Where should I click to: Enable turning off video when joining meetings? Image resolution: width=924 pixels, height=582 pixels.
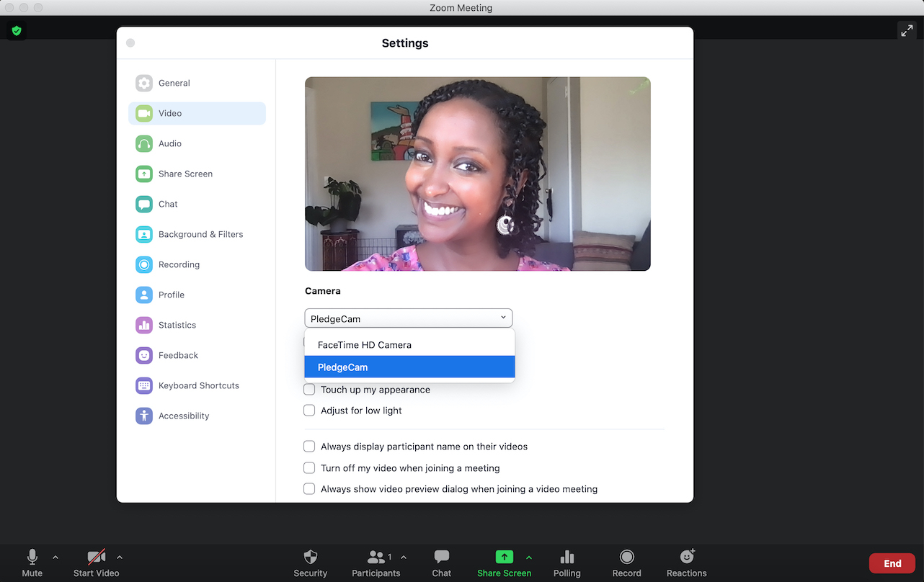[309, 467]
